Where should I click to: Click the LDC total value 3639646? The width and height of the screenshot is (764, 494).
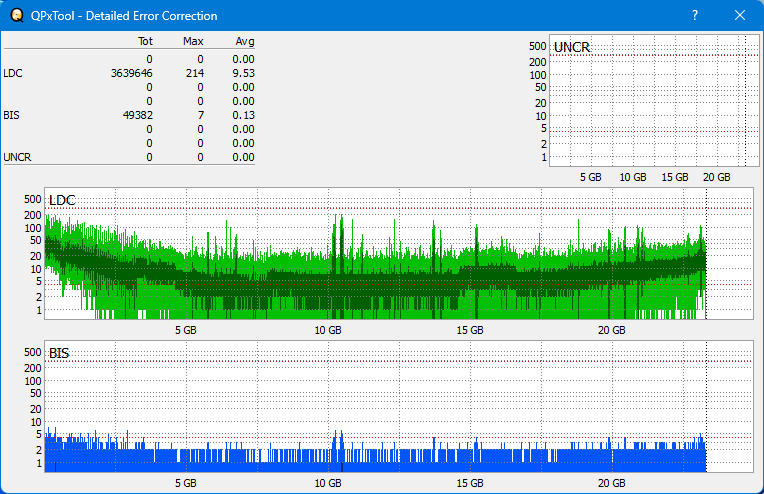pyautogui.click(x=132, y=73)
